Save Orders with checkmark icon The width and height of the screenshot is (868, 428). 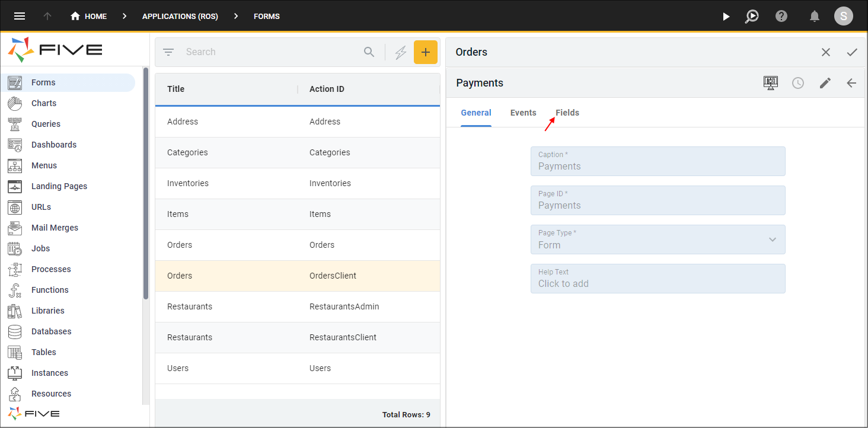(852, 52)
